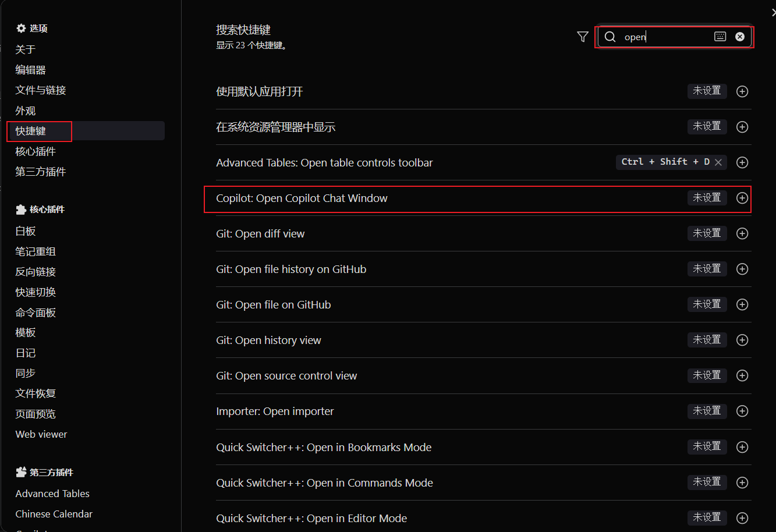Click the keyboard icon in the search box

pyautogui.click(x=720, y=37)
